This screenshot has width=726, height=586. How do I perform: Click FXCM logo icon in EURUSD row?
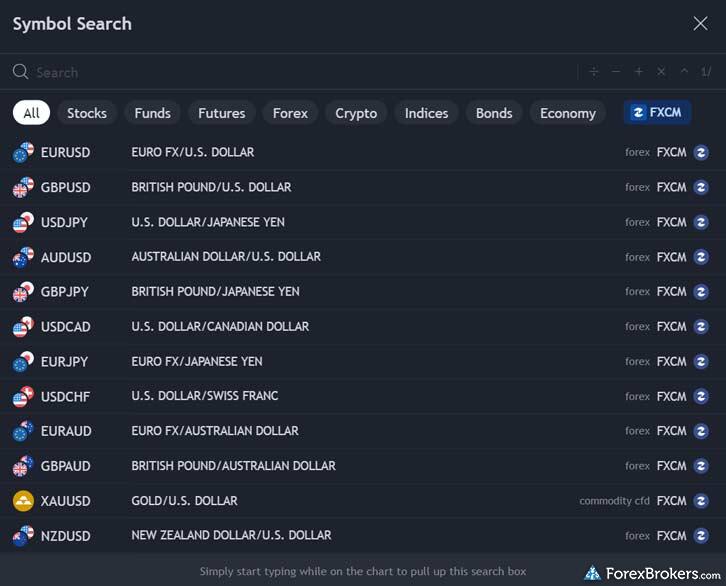(701, 152)
